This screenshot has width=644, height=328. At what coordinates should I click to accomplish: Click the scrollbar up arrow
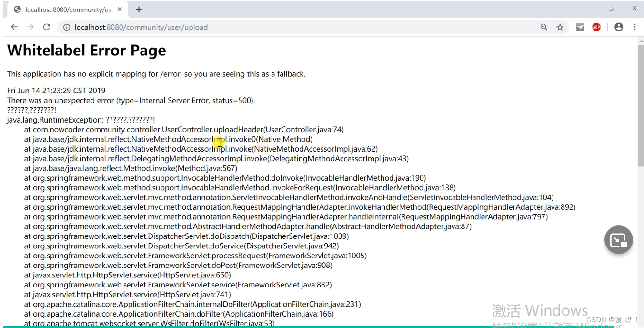641,41
